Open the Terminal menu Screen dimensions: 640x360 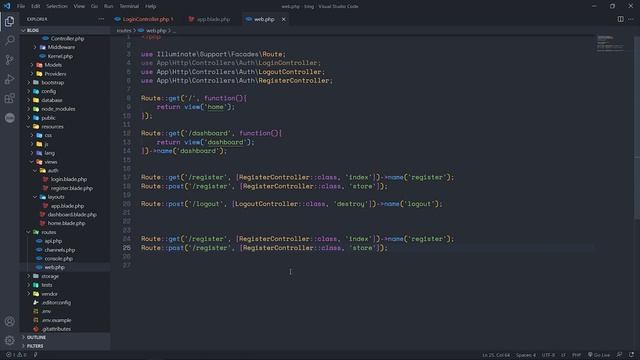point(129,6)
